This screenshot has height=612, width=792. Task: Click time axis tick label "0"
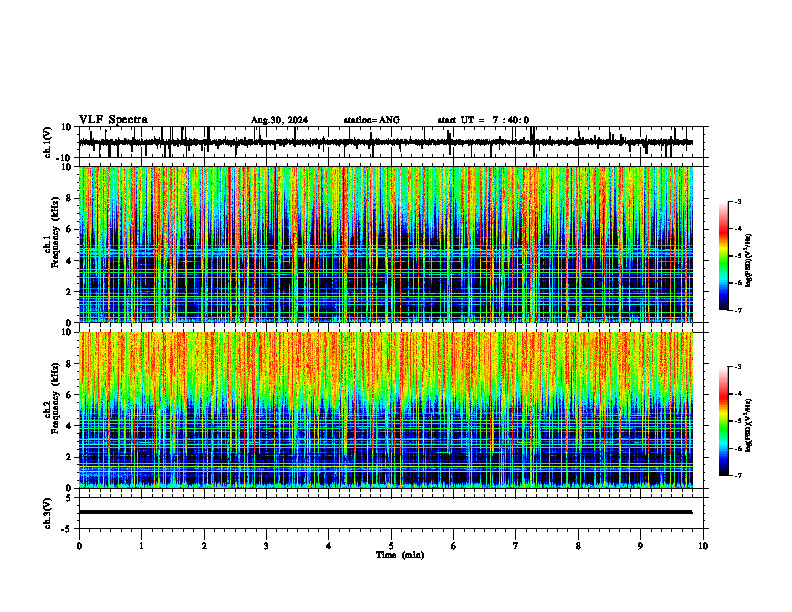(79, 546)
